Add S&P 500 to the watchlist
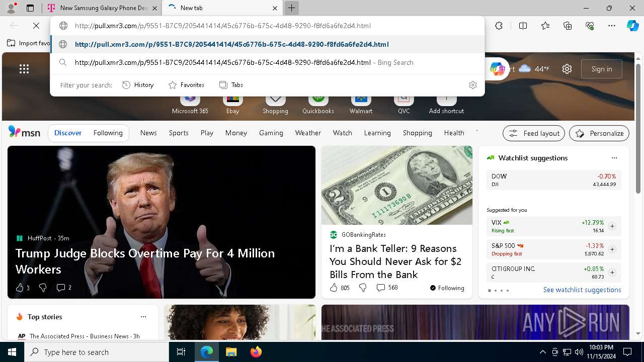 click(612, 249)
